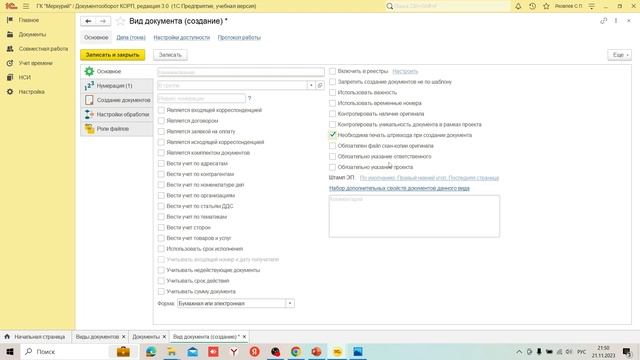Enable Вести учет по контрагентам checkbox
Viewport: 640px width, 360px height.
click(161, 174)
